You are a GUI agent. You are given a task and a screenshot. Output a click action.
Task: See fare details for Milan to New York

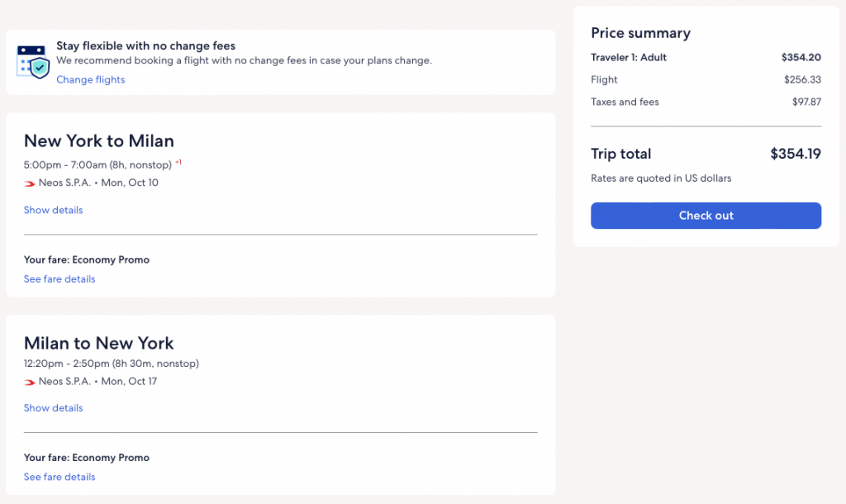coord(59,478)
